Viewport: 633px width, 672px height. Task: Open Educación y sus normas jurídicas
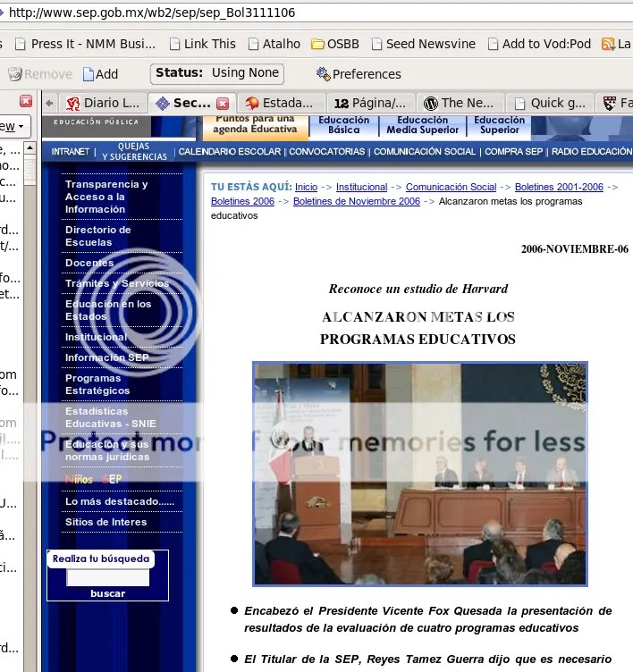107,450
